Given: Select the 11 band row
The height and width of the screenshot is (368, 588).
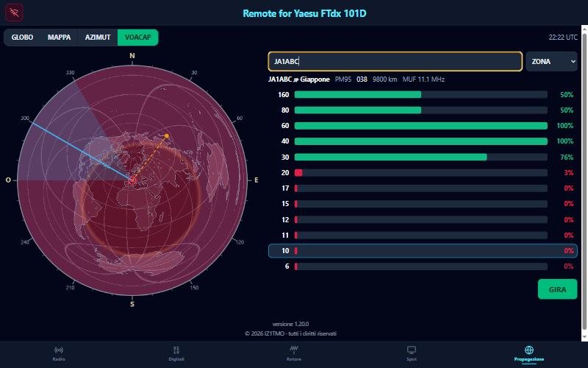Looking at the screenshot, I should pyautogui.click(x=423, y=235).
